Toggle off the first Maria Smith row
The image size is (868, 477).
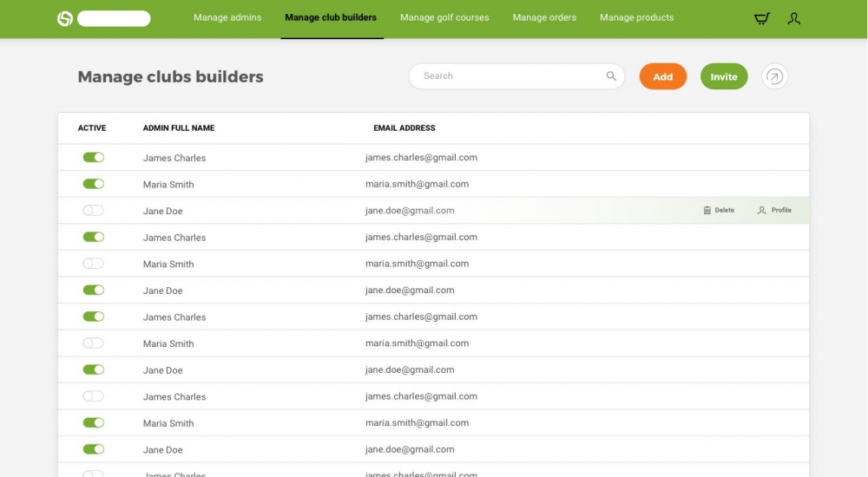pos(93,184)
